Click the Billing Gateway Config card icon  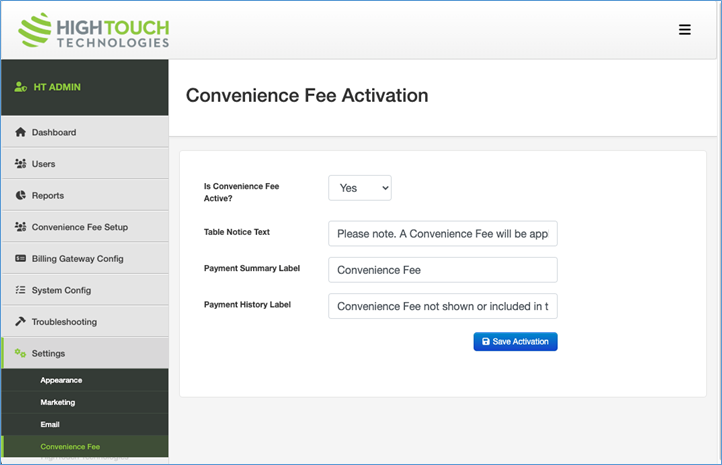click(20, 258)
